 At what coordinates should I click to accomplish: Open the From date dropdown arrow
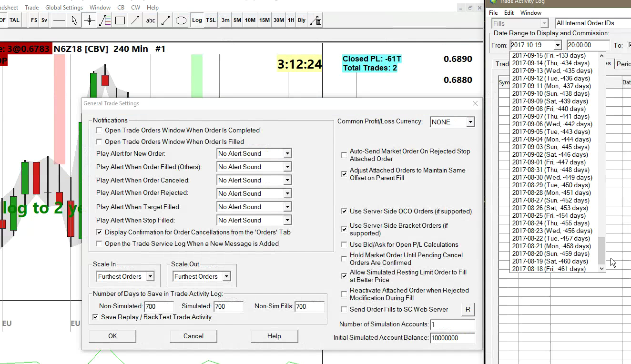click(558, 45)
